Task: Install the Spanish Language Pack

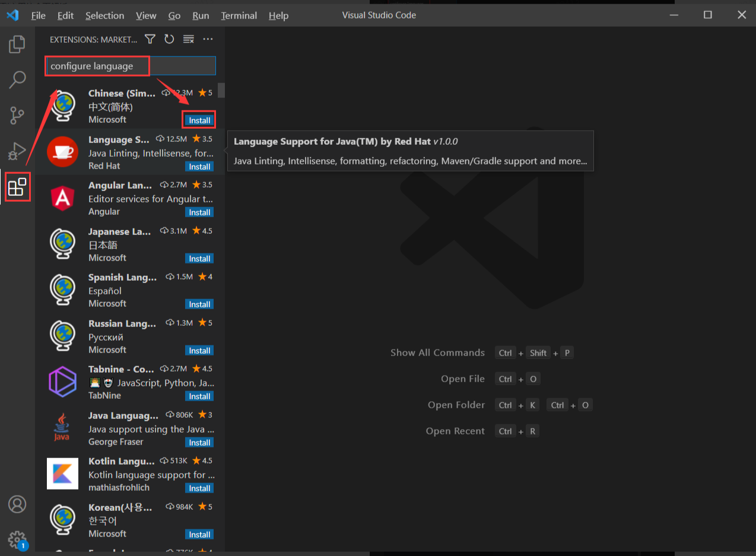Action: click(x=199, y=304)
